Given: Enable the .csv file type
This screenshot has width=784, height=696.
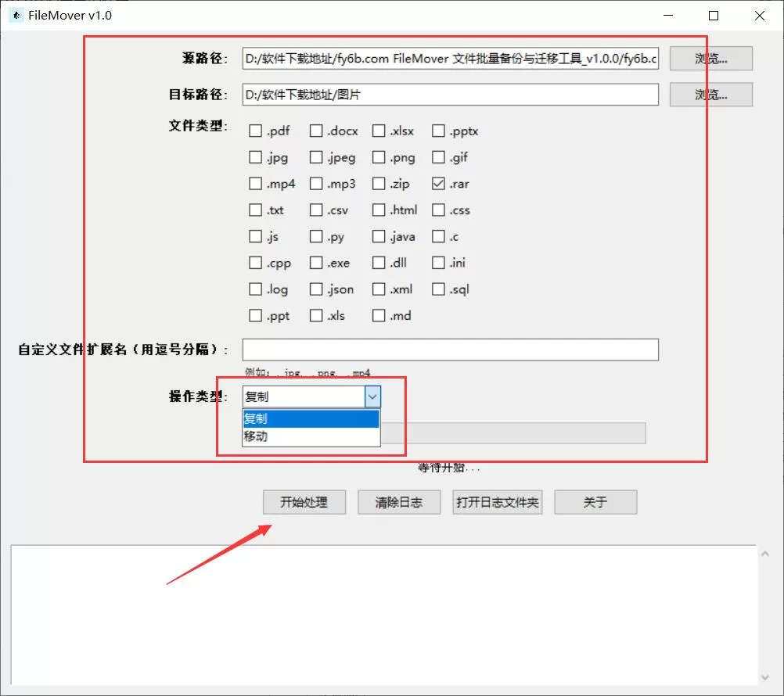Looking at the screenshot, I should (316, 210).
